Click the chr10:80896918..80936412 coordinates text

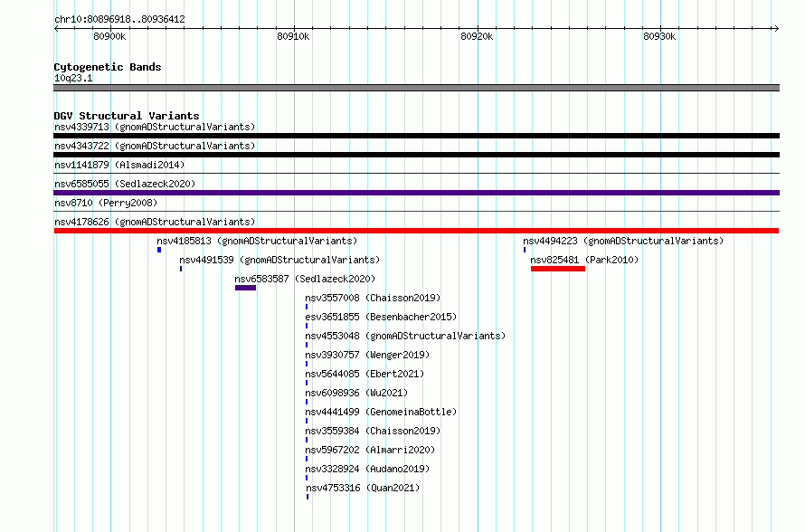(x=119, y=19)
